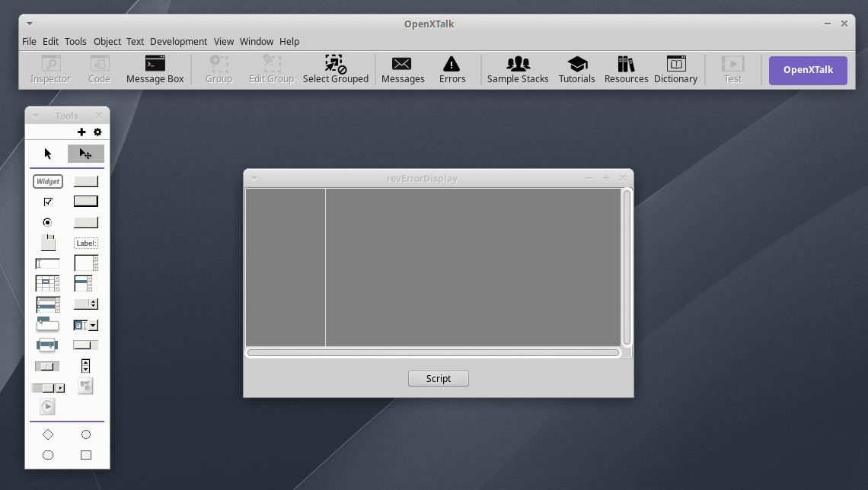Select the text entry field tool

(48, 264)
